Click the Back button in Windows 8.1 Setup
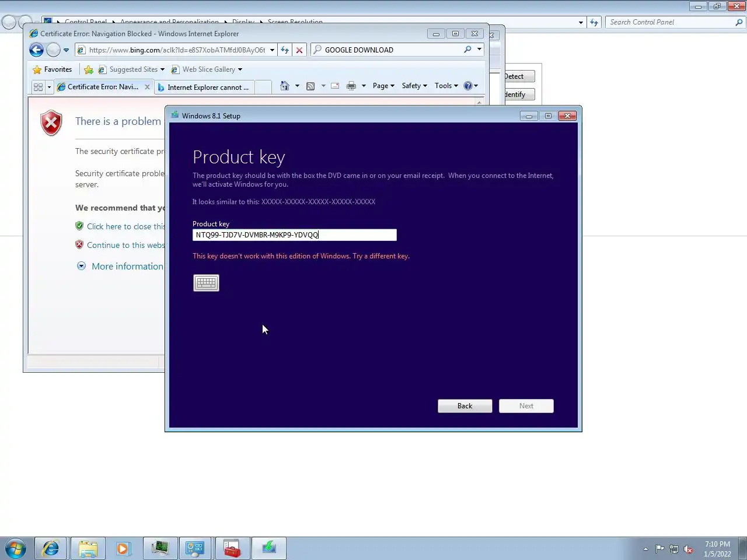747x560 pixels. [x=465, y=406]
